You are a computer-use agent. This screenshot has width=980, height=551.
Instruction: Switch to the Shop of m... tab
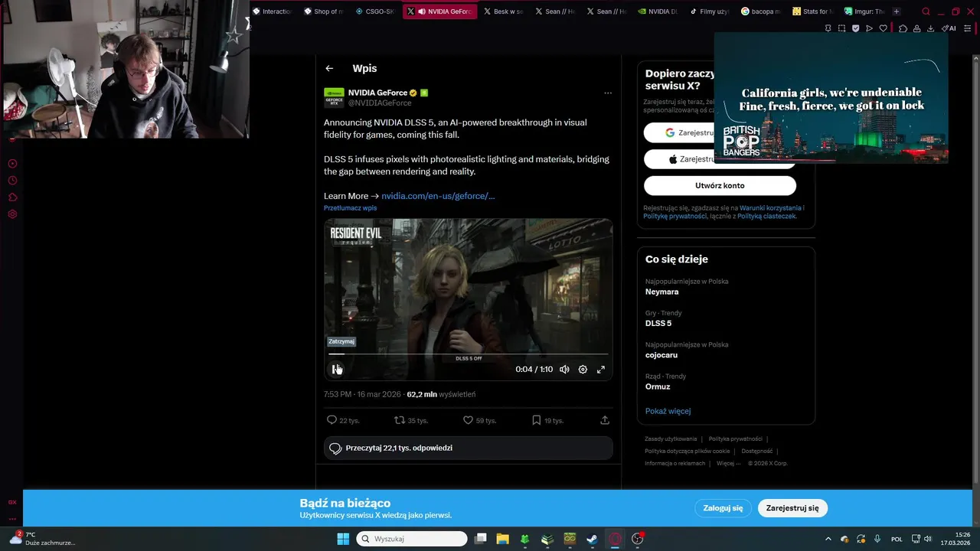pos(323,11)
